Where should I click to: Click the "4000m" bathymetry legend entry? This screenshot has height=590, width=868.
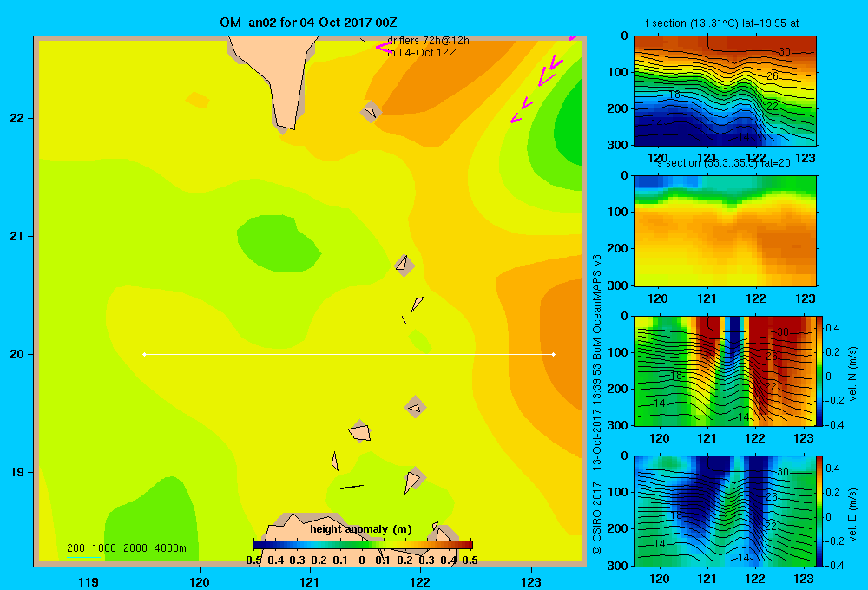coord(170,548)
